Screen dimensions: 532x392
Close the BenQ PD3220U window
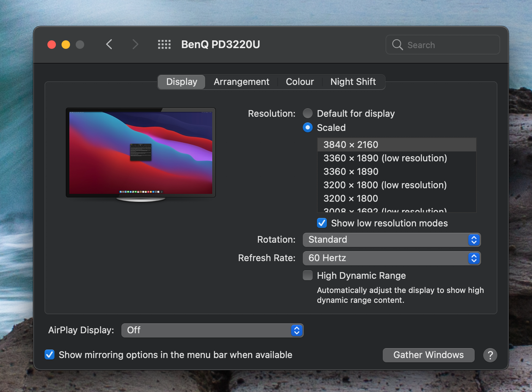tap(52, 45)
